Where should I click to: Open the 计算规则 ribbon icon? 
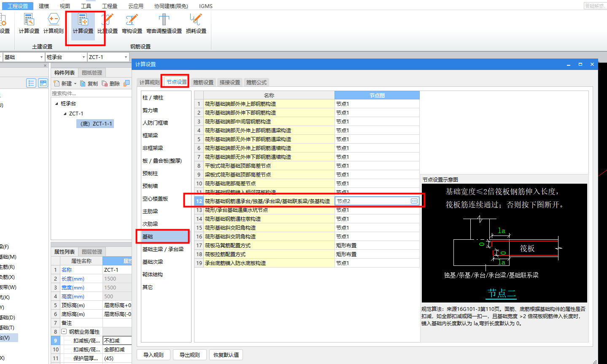(54, 24)
